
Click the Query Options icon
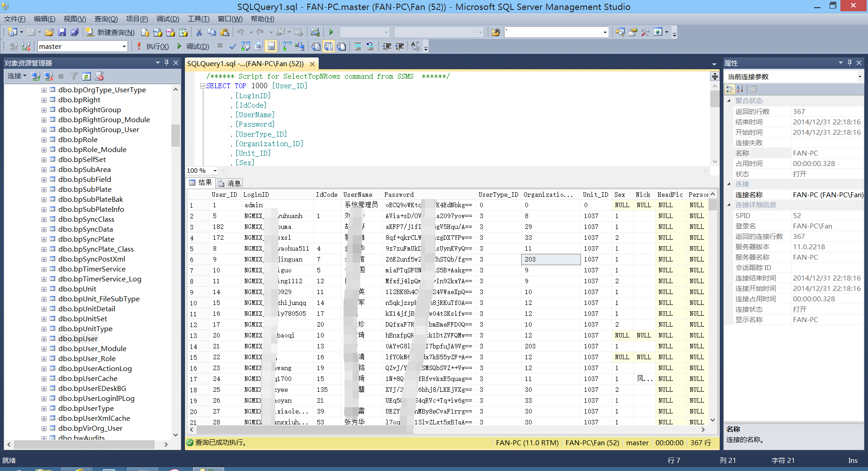[258, 46]
